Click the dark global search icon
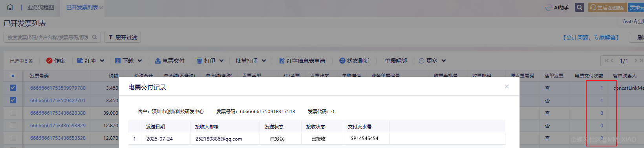 tap(580, 7)
